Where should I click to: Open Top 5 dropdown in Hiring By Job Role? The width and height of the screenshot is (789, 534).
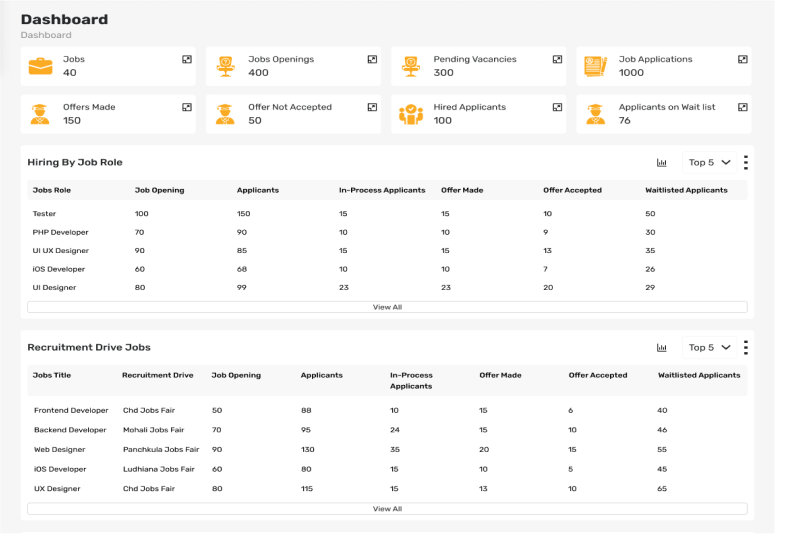tap(710, 162)
